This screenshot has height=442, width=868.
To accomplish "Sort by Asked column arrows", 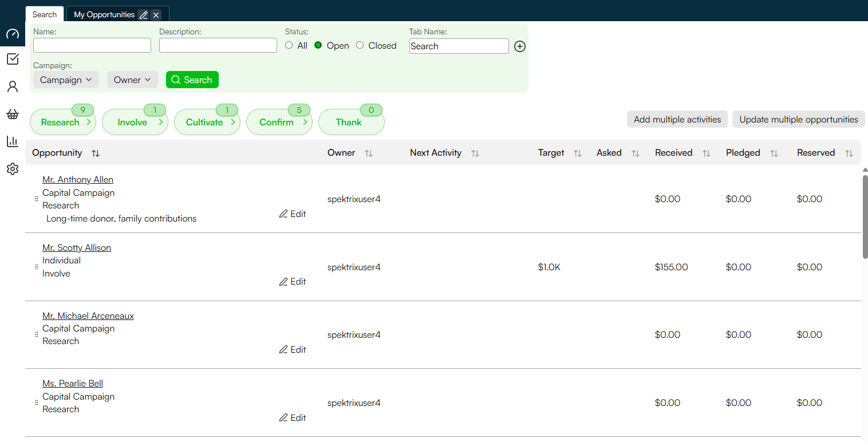I will point(636,153).
